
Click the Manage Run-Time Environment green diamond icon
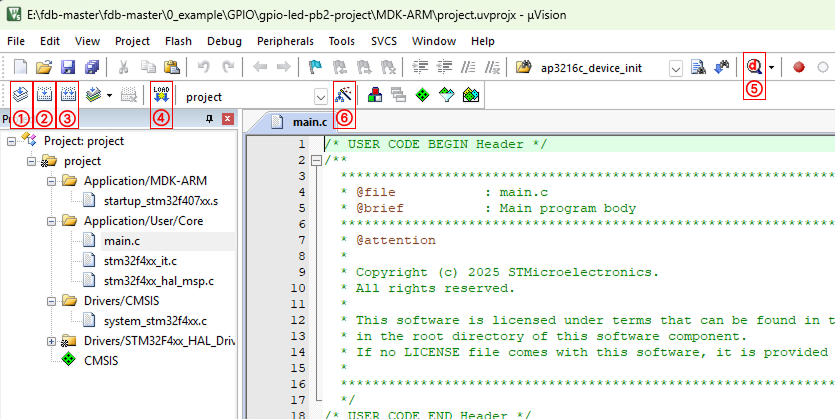click(422, 96)
